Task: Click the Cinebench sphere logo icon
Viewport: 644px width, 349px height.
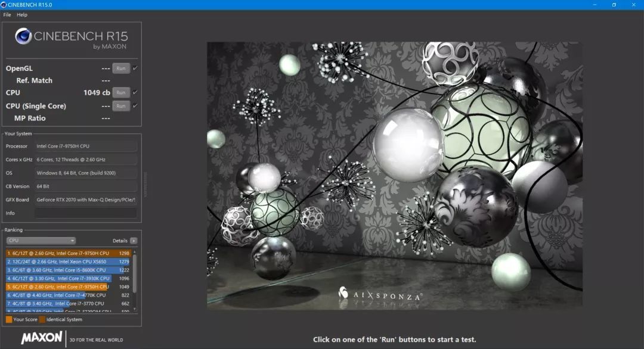Action: pyautogui.click(x=24, y=37)
